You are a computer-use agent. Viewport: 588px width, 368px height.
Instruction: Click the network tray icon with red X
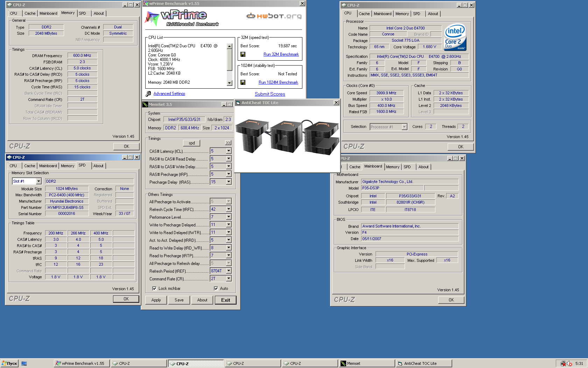pyautogui.click(x=563, y=363)
